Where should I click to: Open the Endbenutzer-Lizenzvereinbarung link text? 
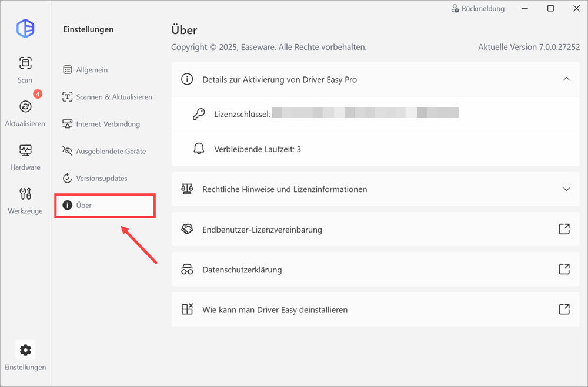(262, 230)
